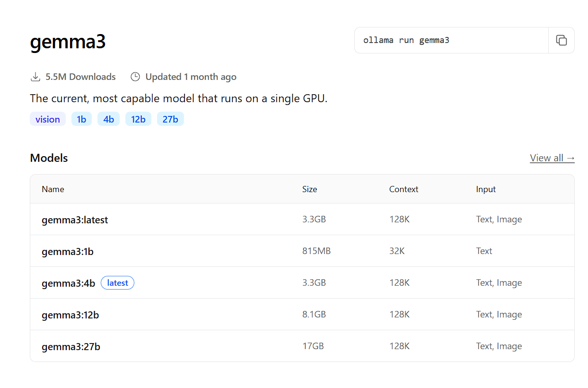Click Text, Image in gemma3:latest row
Screen dimensions: 588x388
tap(499, 220)
